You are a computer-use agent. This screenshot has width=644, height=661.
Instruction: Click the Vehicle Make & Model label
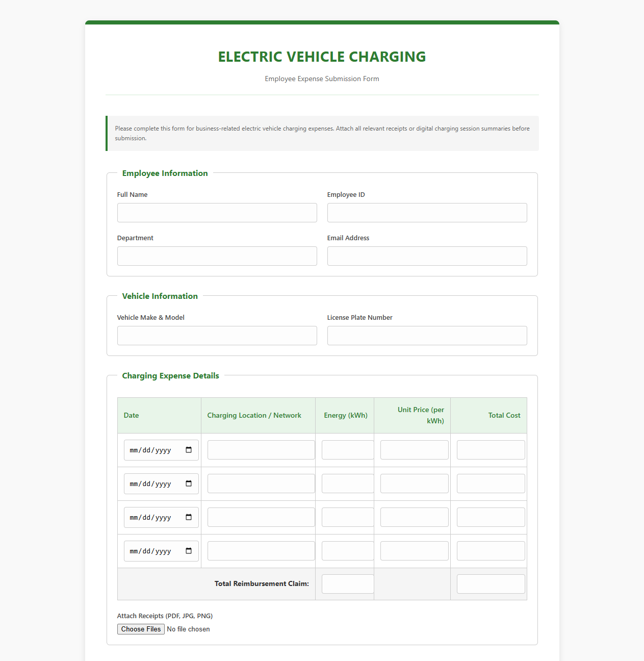150,317
